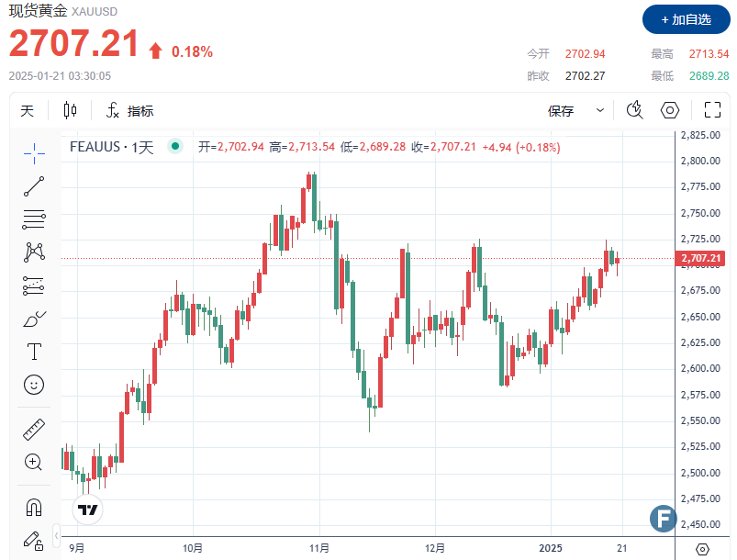Viewport: 737px width, 560px height.
Task: Toggle lock all drawings
Action: click(x=34, y=539)
